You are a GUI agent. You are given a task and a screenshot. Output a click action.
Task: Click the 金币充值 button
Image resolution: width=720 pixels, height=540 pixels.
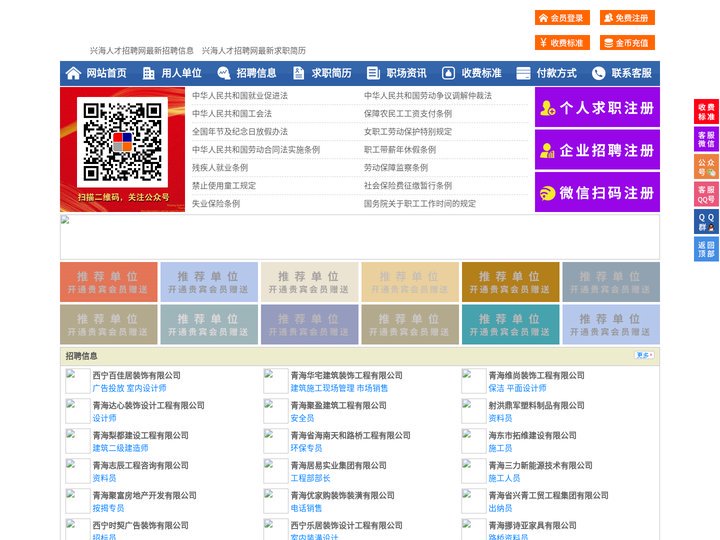(x=627, y=43)
